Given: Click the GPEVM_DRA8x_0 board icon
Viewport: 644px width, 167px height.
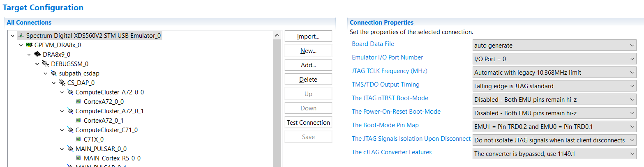Looking at the screenshot, I should [30, 45].
